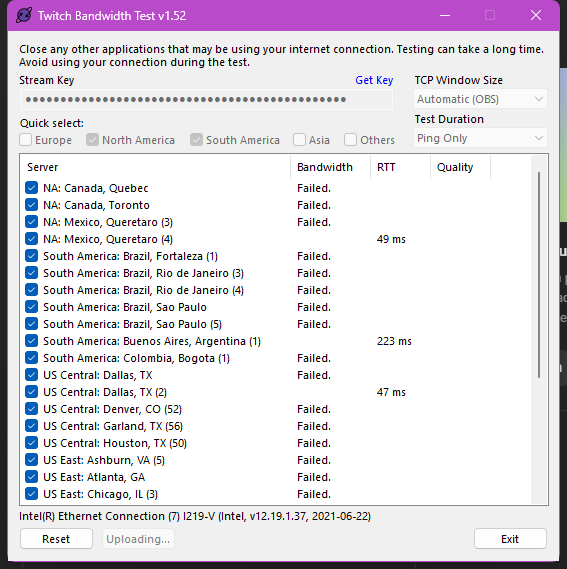Click the Reset button
Viewport: 567px width, 569px height.
tap(56, 539)
